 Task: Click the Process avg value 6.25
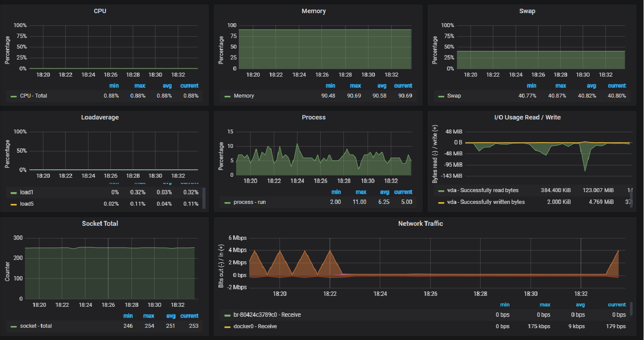[384, 202]
